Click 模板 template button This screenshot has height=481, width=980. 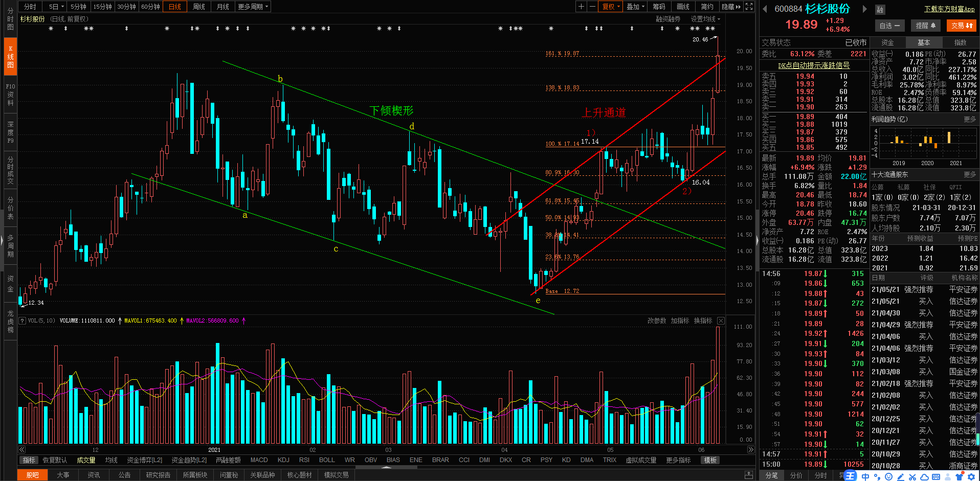[x=710, y=460]
